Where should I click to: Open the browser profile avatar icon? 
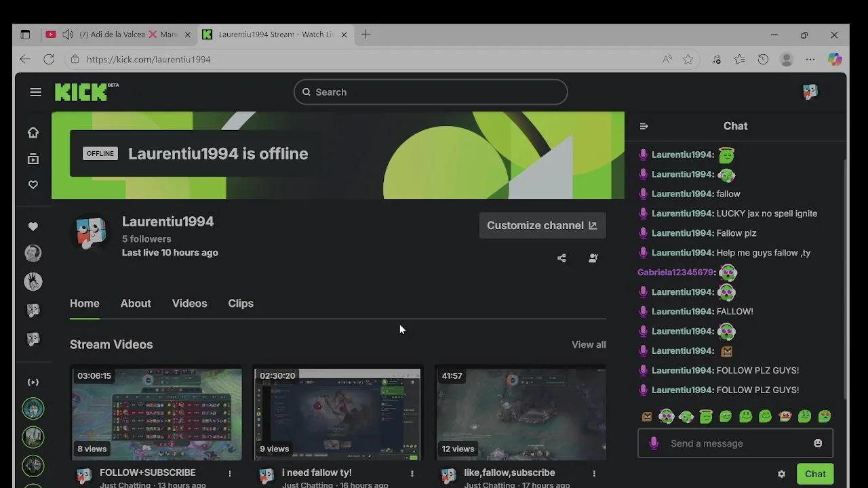(x=787, y=60)
